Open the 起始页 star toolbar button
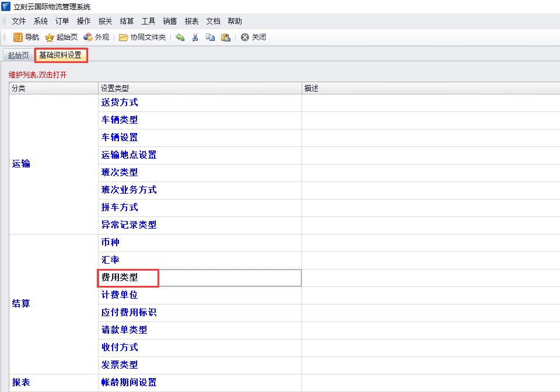This screenshot has height=392, width=560. [50, 37]
